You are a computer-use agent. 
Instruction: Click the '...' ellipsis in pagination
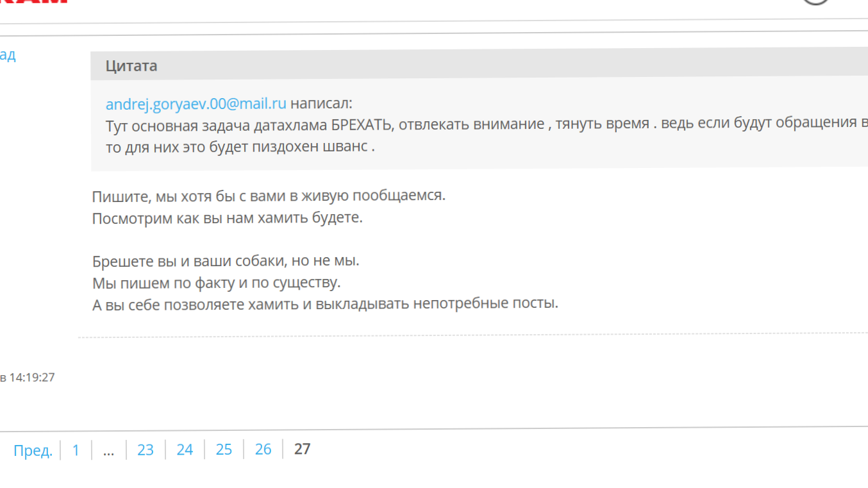pyautogui.click(x=108, y=450)
